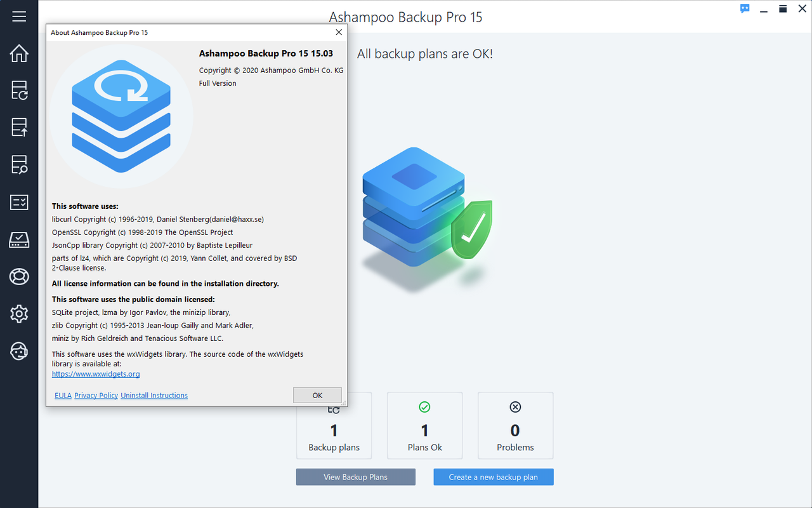Open the Privacy Policy link
The image size is (812, 508).
[x=96, y=395]
